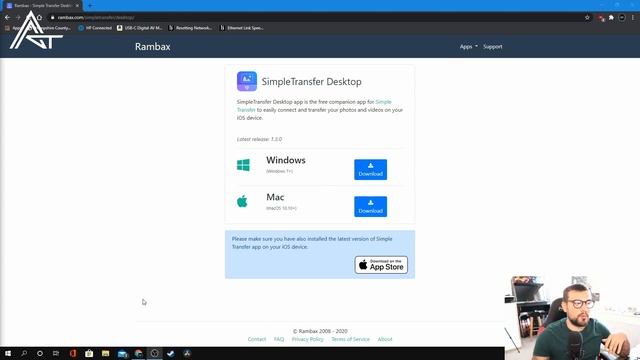The height and width of the screenshot is (360, 640).
Task: Open the Windows Start menu
Action: point(8,353)
